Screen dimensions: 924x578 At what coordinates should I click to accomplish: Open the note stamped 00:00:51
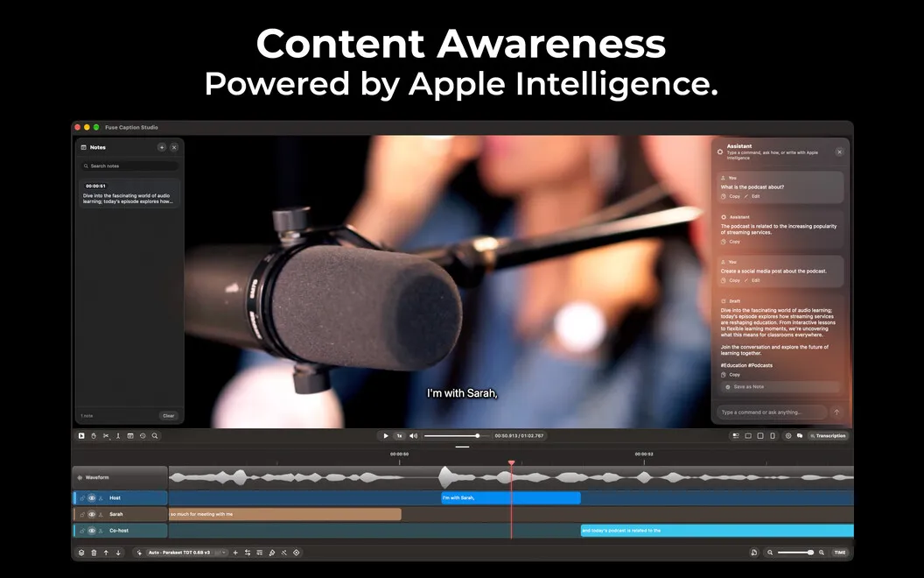[129, 193]
